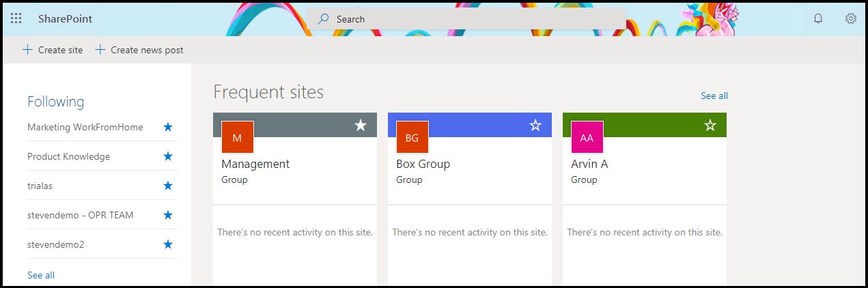Unfollow Product Knowledge with its star
868x288 pixels.
tap(168, 156)
